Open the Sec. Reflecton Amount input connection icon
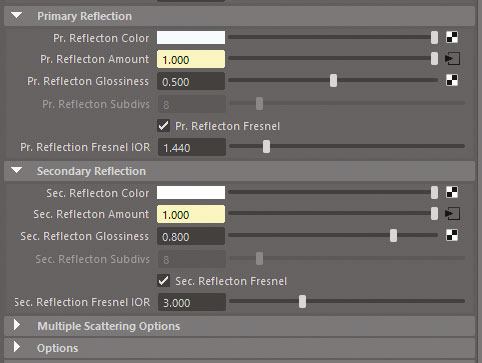The height and width of the screenshot is (363, 482). [x=452, y=214]
